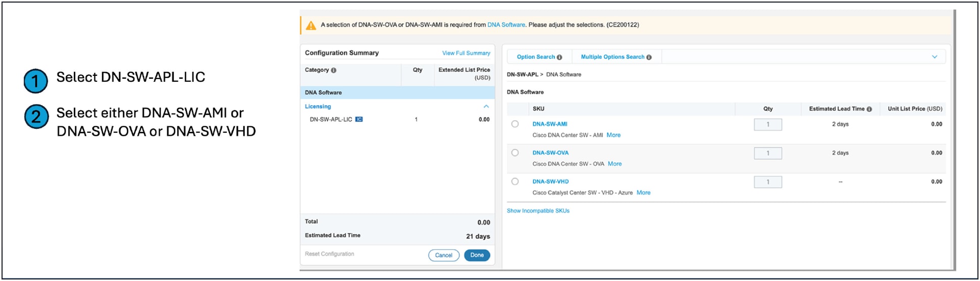980x281 pixels.
Task: Select the DNA-SW-AMI radio button
Action: (514, 124)
